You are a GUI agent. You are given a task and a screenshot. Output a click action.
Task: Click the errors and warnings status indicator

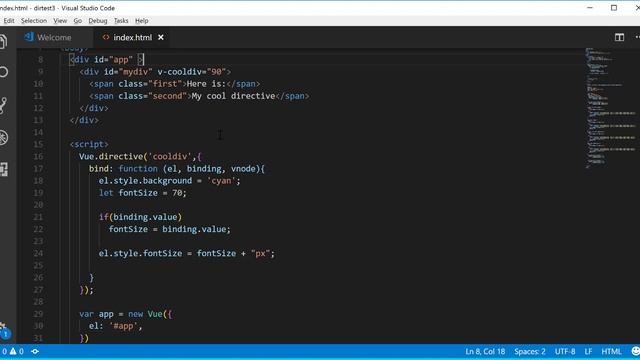coord(12,351)
